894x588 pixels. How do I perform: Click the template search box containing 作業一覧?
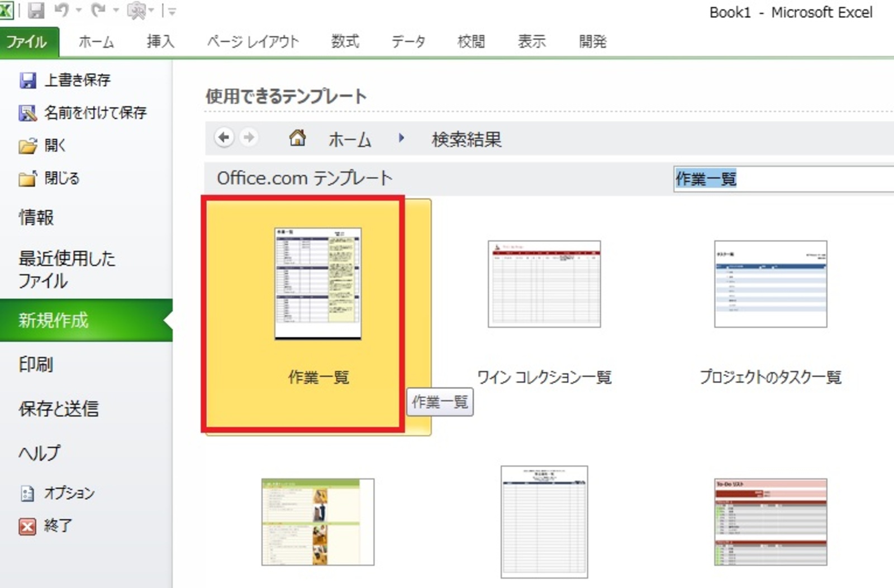click(x=782, y=179)
